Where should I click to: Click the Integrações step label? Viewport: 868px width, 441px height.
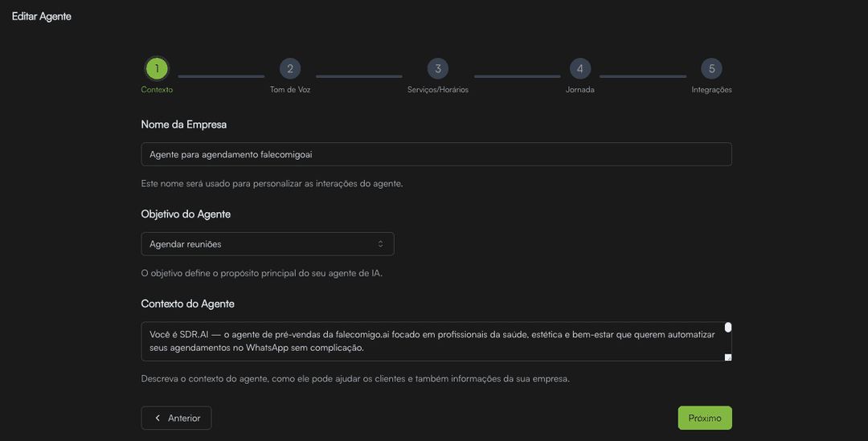[711, 90]
